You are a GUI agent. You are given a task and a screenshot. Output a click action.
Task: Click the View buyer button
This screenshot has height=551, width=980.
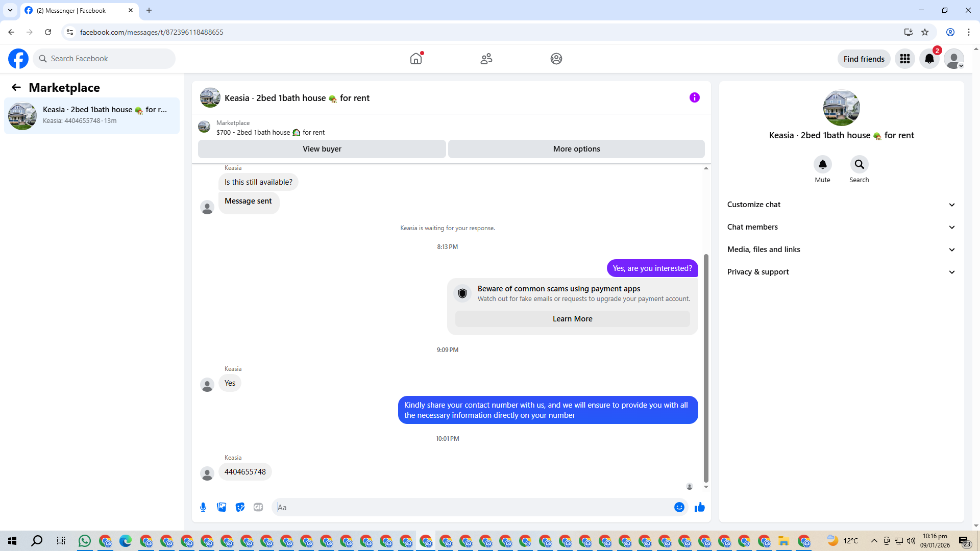[322, 149]
